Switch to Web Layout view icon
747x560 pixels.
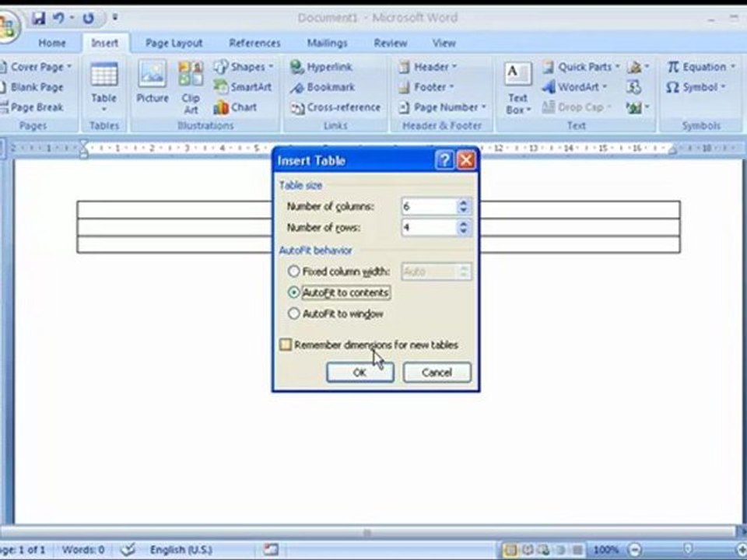pyautogui.click(x=545, y=551)
